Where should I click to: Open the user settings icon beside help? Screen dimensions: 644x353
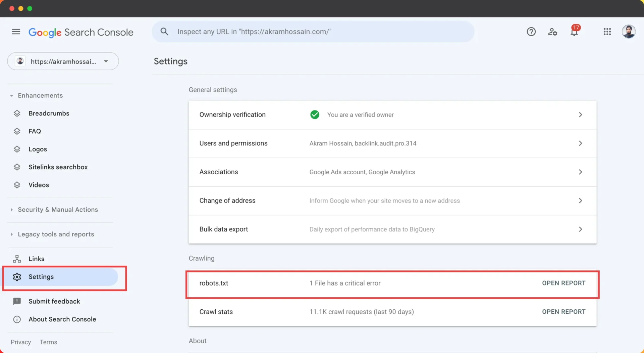click(552, 32)
